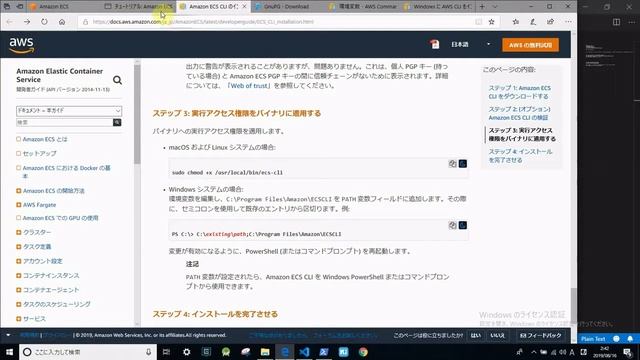Click the AWS の無料試用 button

click(x=530, y=45)
